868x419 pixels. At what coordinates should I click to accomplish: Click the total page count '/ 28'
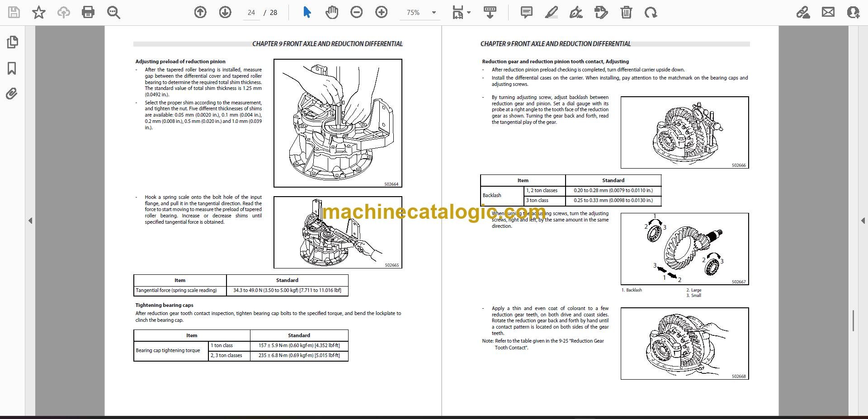point(270,13)
